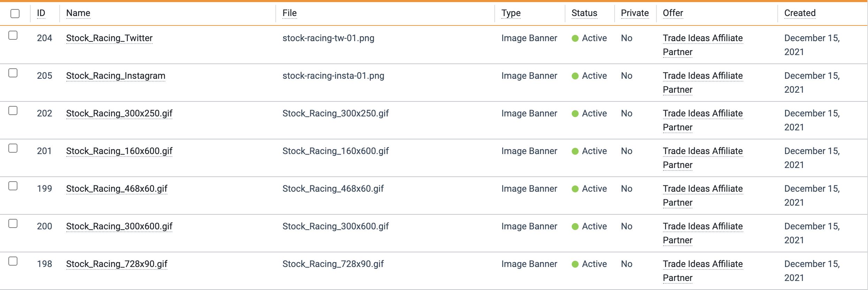Sort by the Type column header
The height and width of the screenshot is (290, 868).
(x=511, y=13)
